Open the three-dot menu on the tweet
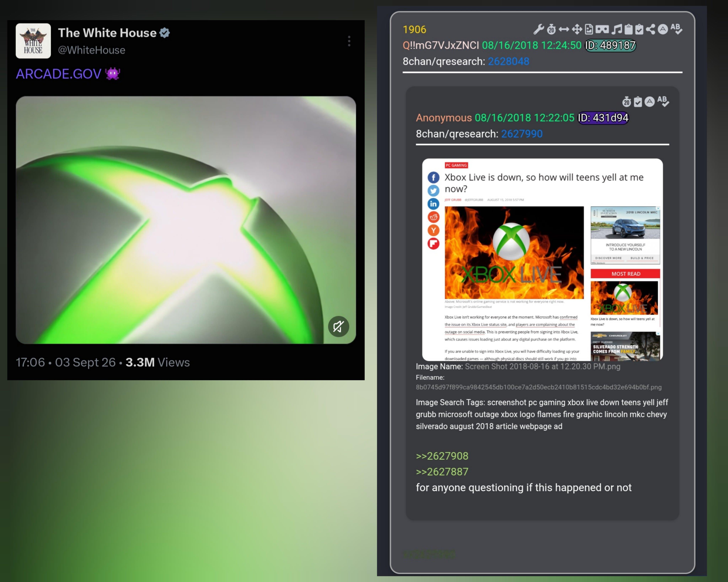Screen dimensions: 728x582 (x=349, y=41)
